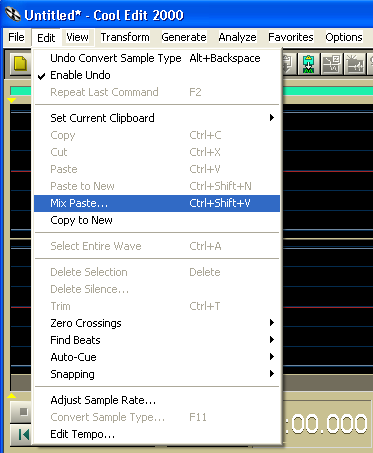The height and width of the screenshot is (453, 373).
Task: Click the grayed Trim menu item
Action: pos(157,306)
